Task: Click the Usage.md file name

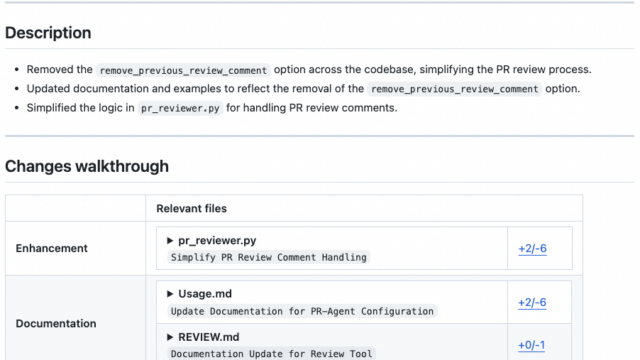Action: click(x=205, y=294)
